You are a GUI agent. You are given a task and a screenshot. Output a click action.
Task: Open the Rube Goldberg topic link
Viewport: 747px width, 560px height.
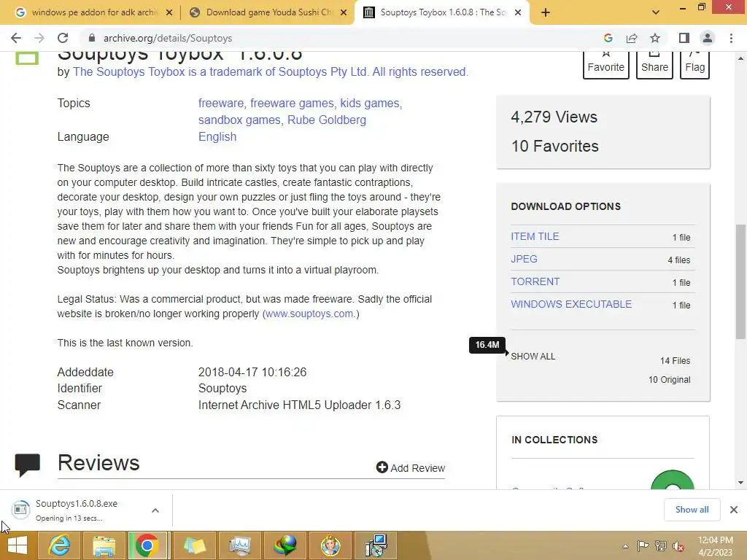click(327, 120)
